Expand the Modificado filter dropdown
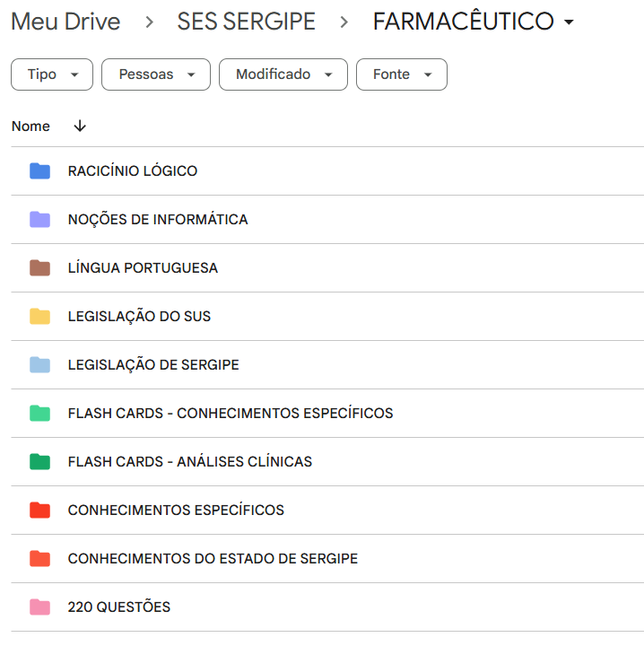This screenshot has width=644, height=646. 283,74
